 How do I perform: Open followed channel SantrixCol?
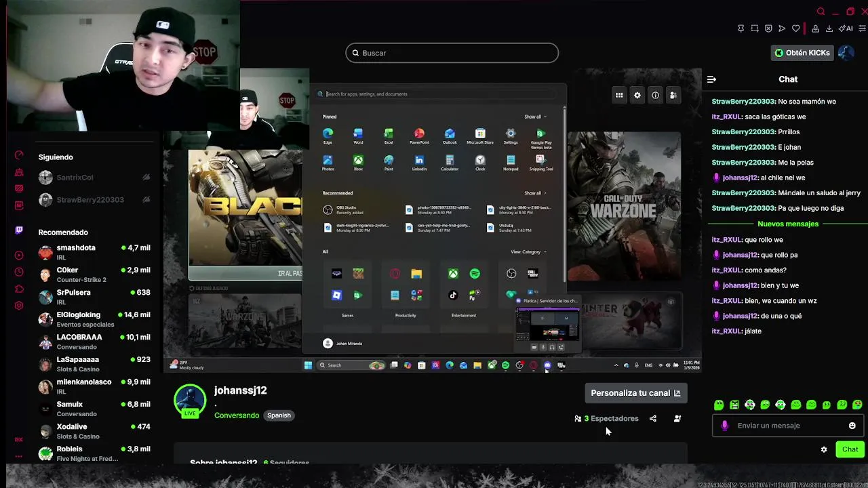coord(94,178)
